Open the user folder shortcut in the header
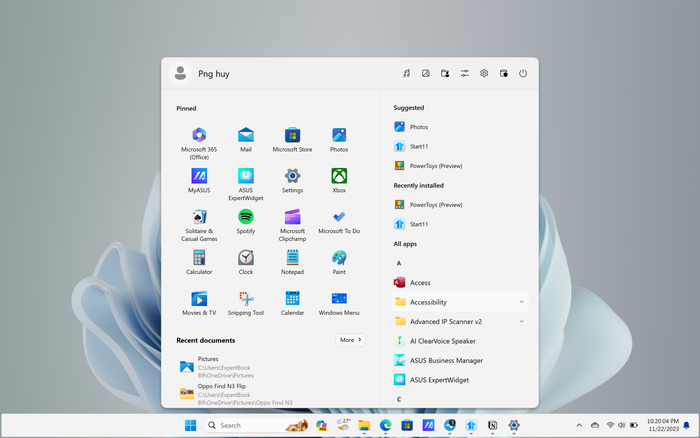700x438 pixels. [445, 73]
